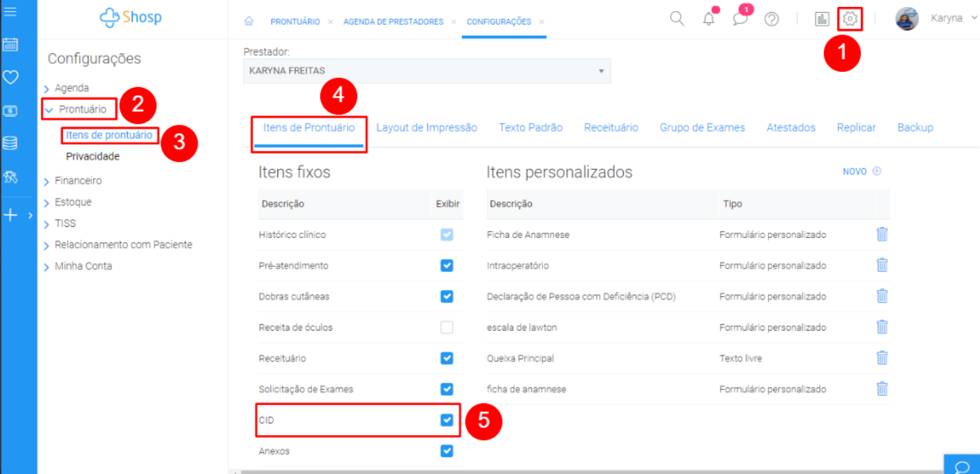Close the Agenda de Prestadores tab

click(x=454, y=22)
